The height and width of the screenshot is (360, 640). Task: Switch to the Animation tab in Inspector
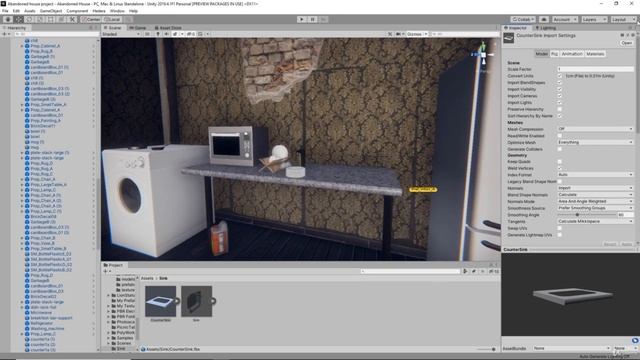572,54
